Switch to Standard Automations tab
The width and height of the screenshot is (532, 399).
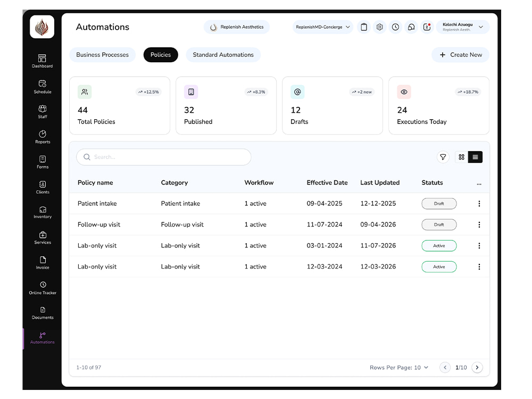coord(223,55)
